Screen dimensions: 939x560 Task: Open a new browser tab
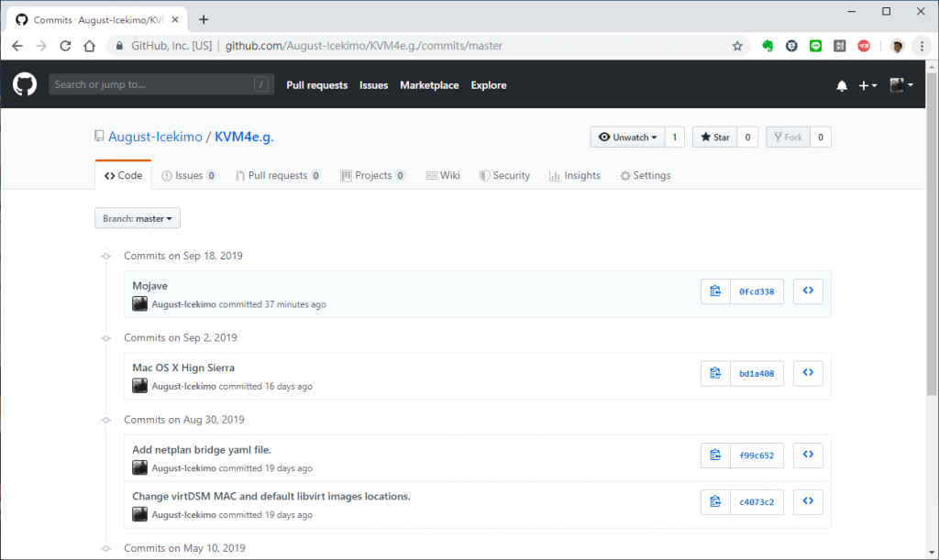click(x=204, y=20)
